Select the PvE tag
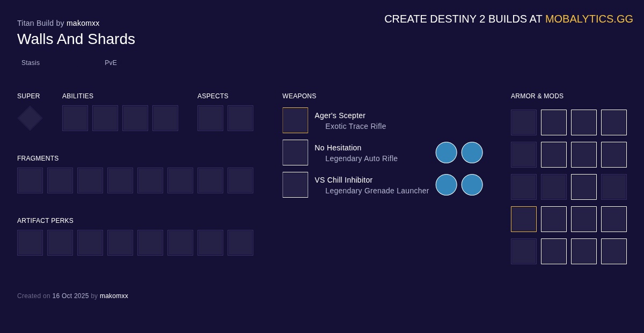644x333 pixels. (x=111, y=63)
